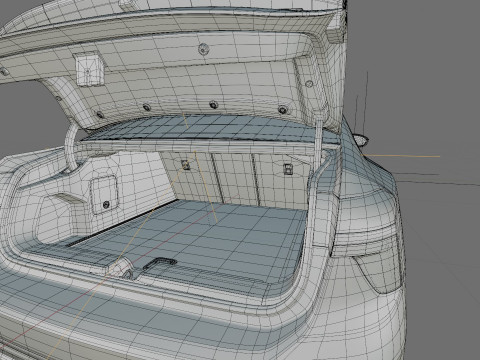Select the right seat-back latch in trunk
480x360 pixels.
[288, 169]
